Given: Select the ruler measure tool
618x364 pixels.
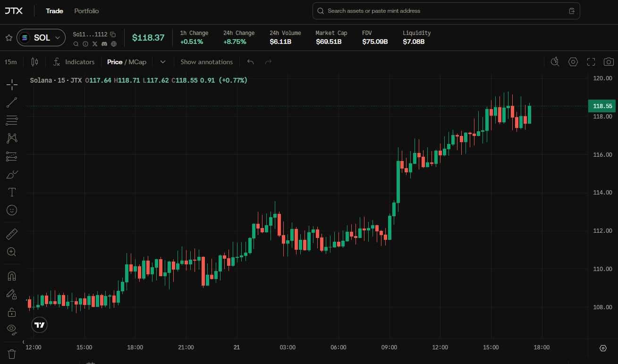Looking at the screenshot, I should [12, 234].
